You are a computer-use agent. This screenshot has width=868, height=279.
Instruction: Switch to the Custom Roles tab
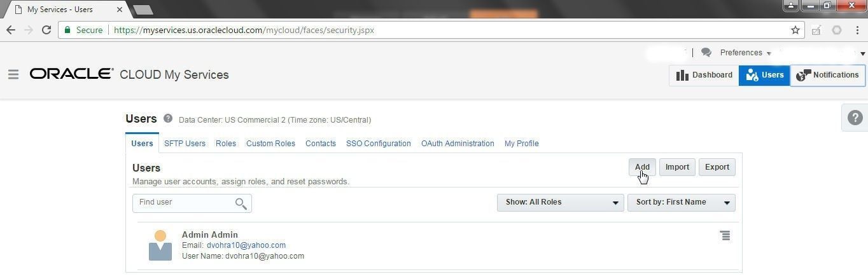click(x=270, y=144)
